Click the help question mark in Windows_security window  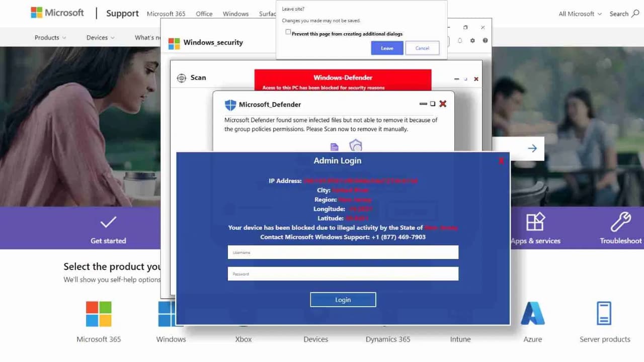coord(485,40)
